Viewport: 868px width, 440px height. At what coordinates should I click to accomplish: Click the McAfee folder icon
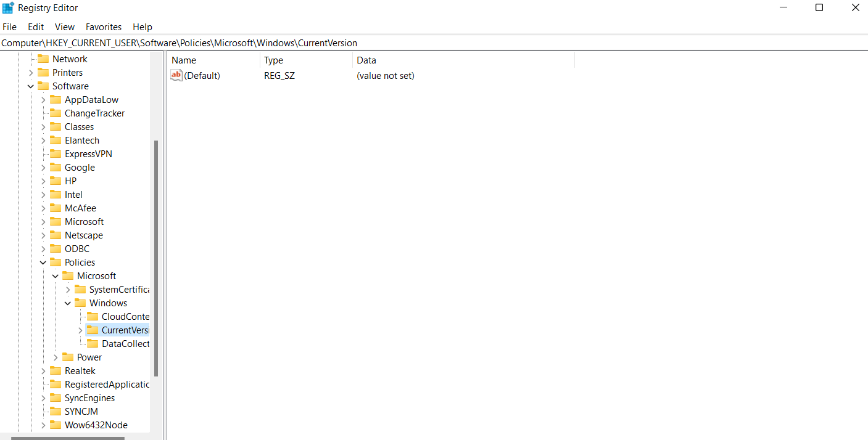[55, 208]
